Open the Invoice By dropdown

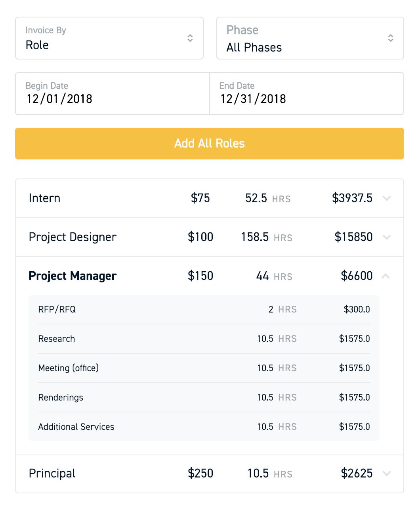click(109, 38)
